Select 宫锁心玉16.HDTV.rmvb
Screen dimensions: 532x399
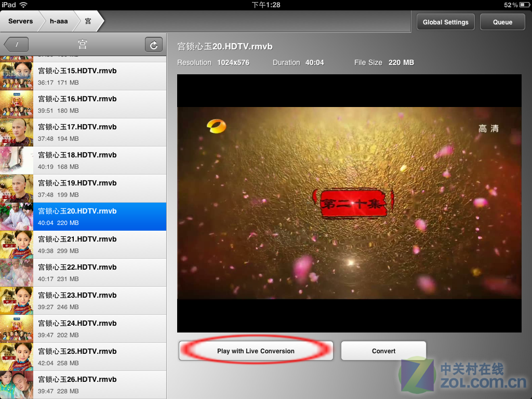83,104
